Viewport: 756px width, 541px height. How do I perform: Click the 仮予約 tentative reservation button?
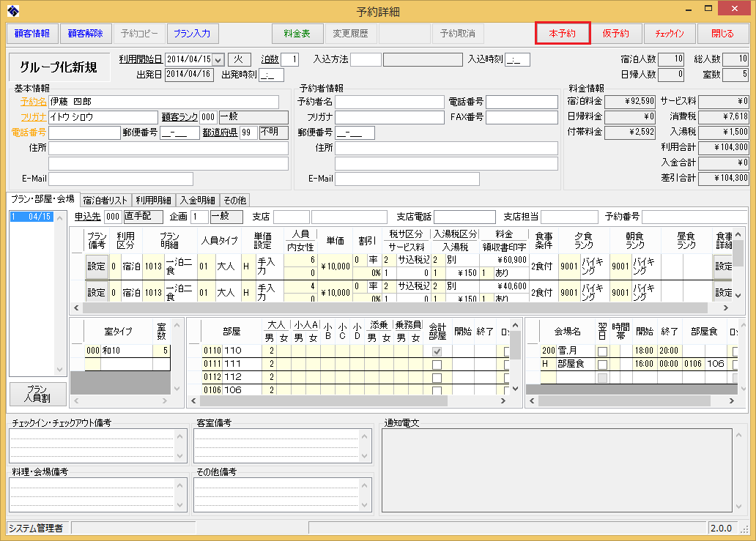pyautogui.click(x=616, y=33)
